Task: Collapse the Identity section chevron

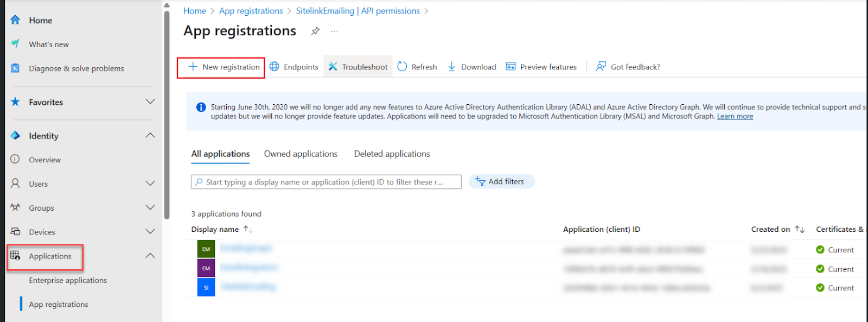Action: [x=150, y=135]
